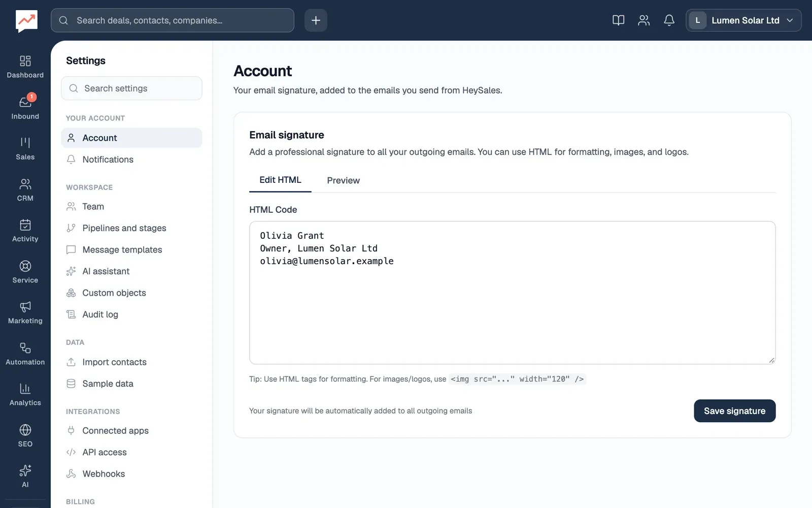Go to Sales in left rail
812x508 pixels.
tap(25, 149)
